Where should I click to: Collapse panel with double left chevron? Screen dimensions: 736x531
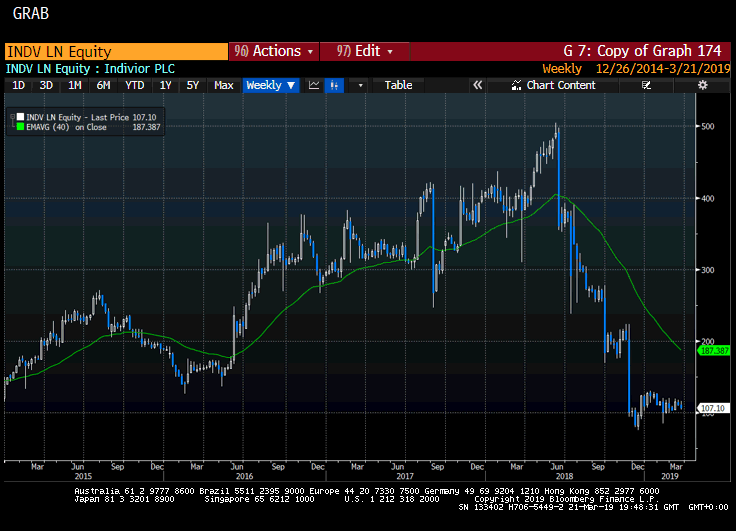coord(477,85)
